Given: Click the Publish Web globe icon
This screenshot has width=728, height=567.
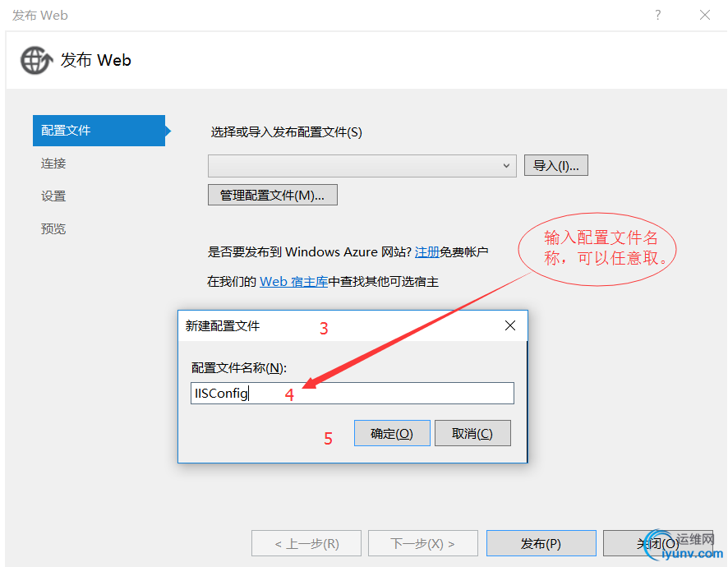Looking at the screenshot, I should (x=36, y=60).
